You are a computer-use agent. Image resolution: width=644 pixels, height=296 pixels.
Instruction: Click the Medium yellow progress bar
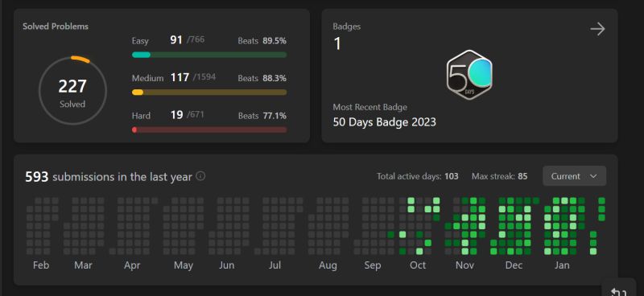pyautogui.click(x=209, y=92)
